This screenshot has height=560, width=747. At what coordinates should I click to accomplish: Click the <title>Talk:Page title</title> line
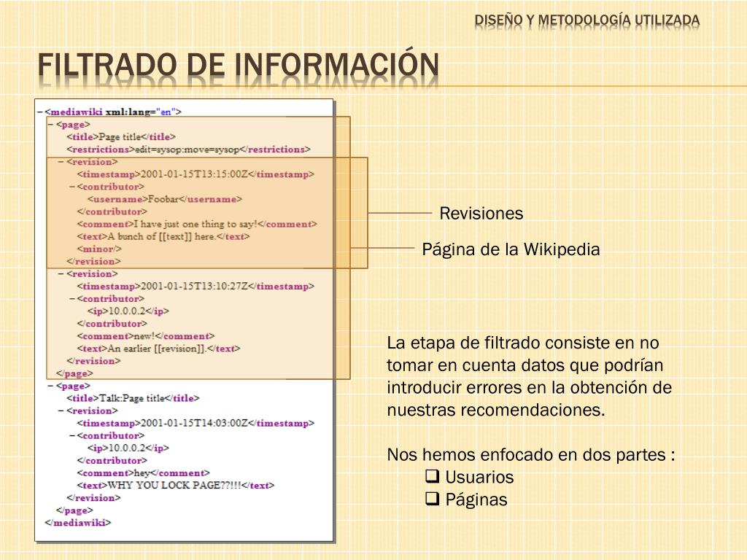tap(133, 398)
